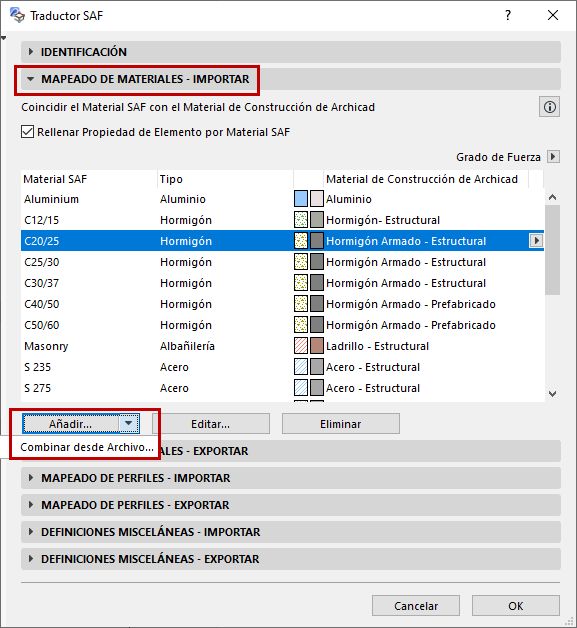This screenshot has height=628, width=577.
Task: Click Acero type cell in S 235 row
Action: (x=174, y=367)
